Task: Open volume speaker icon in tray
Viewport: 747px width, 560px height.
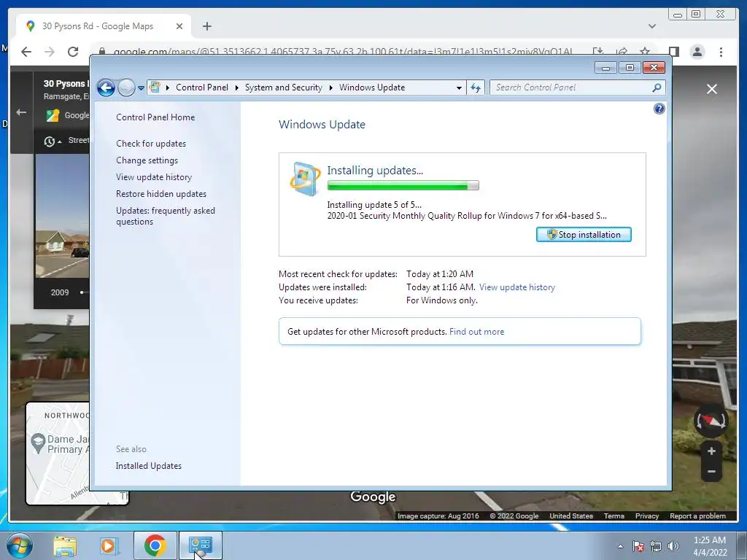Action: point(673,547)
